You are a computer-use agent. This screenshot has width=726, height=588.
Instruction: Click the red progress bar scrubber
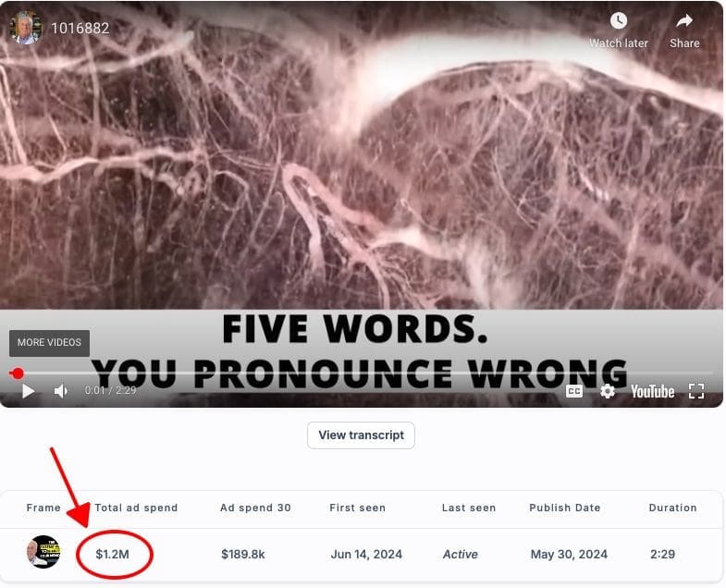coord(18,374)
